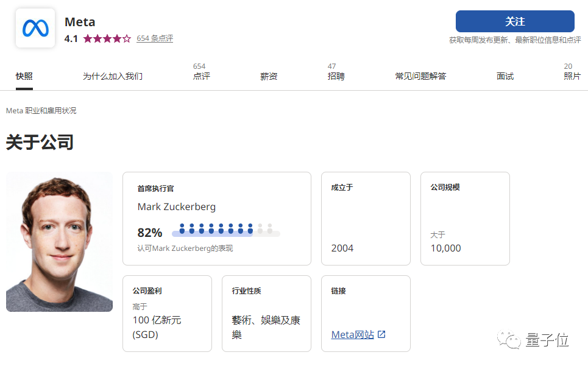
Task: Switch to the 薪资 tab
Action: [269, 76]
